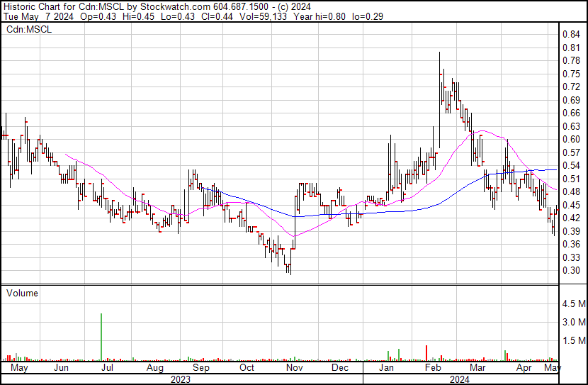Image resolution: width=588 pixels, height=385 pixels.
Task: Click the tallest green volume bar
Action: 102,337
